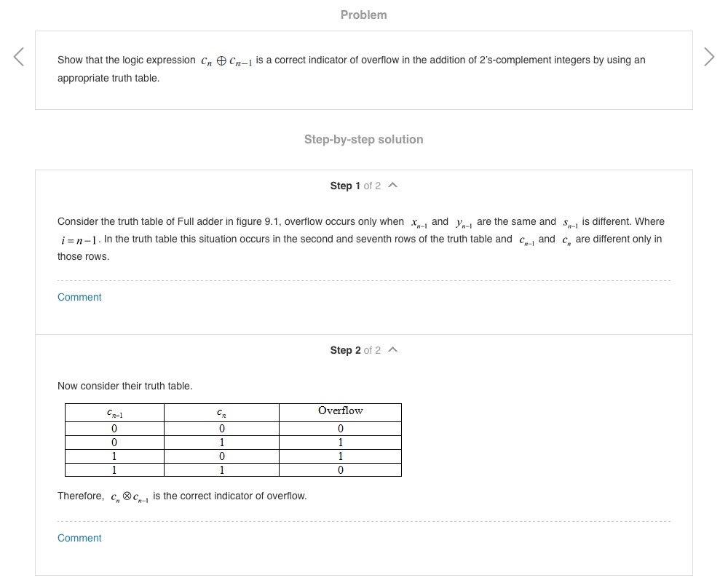Image resolution: width=728 pixels, height=583 pixels.
Task: Click the Problem heading
Action: [363, 15]
